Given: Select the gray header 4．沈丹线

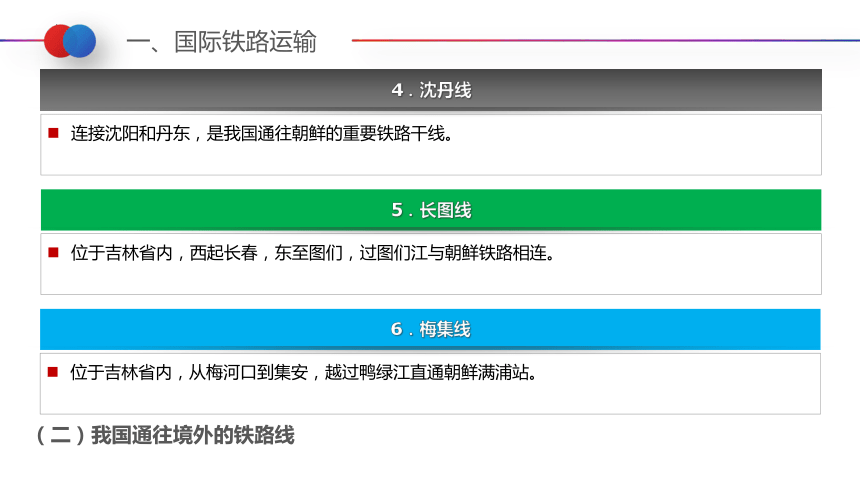Looking at the screenshot, I should click(431, 90).
